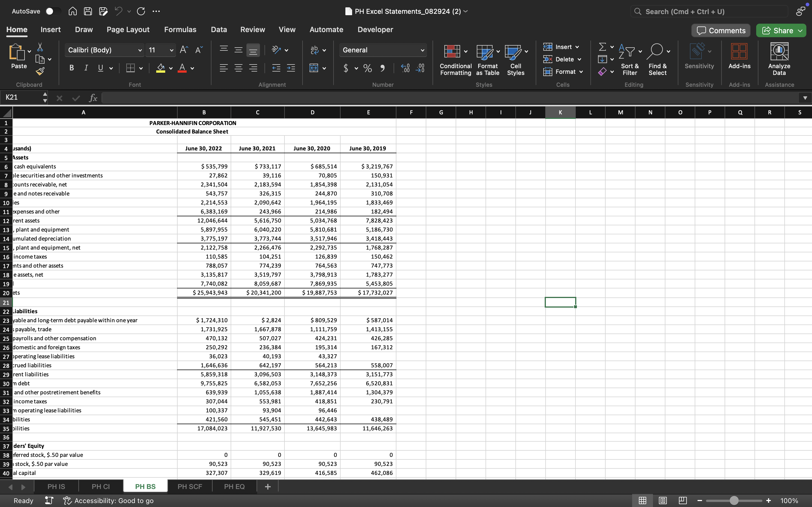The width and height of the screenshot is (812, 507).
Task: Click the Increase Font Size icon
Action: 184,50
